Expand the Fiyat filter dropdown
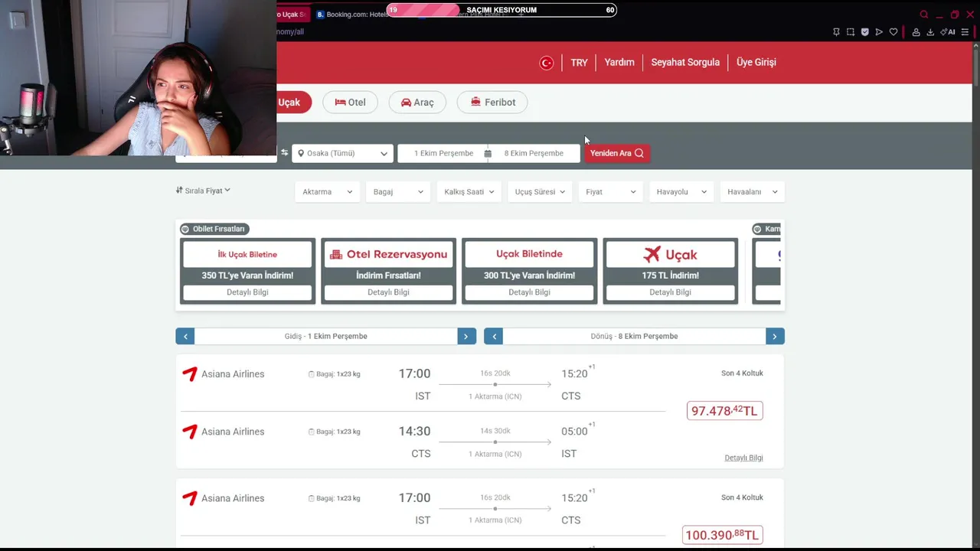Screen dimensions: 980x551 click(x=611, y=192)
